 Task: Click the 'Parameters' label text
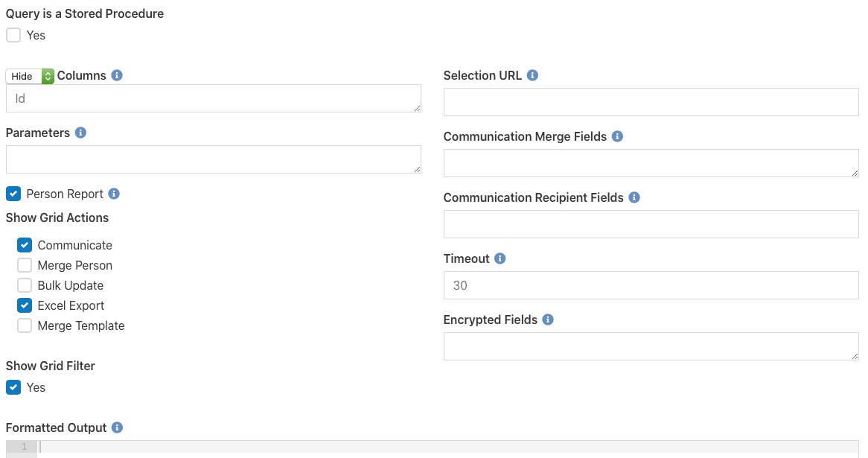click(x=38, y=133)
